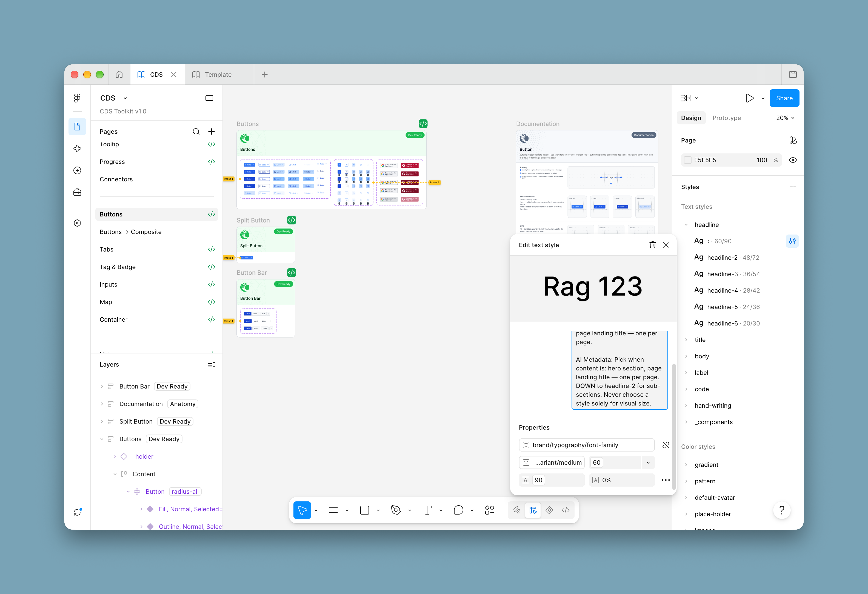
Task: Add a new page with plus icon
Action: click(212, 132)
